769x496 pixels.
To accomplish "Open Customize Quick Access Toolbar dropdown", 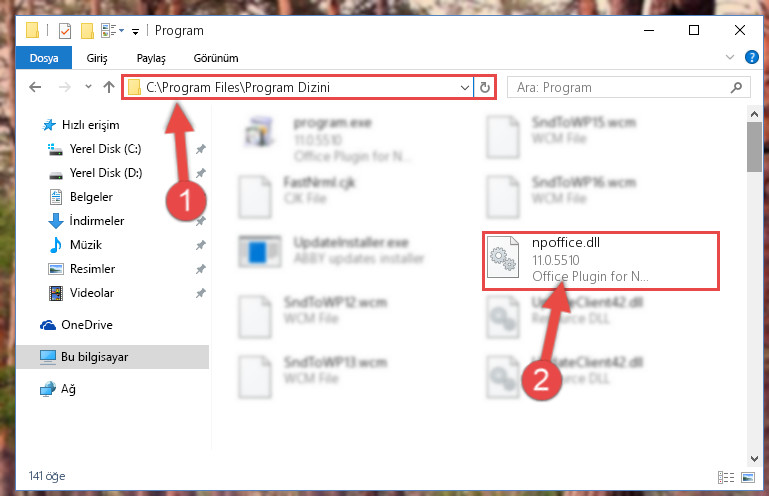I will coord(135,32).
